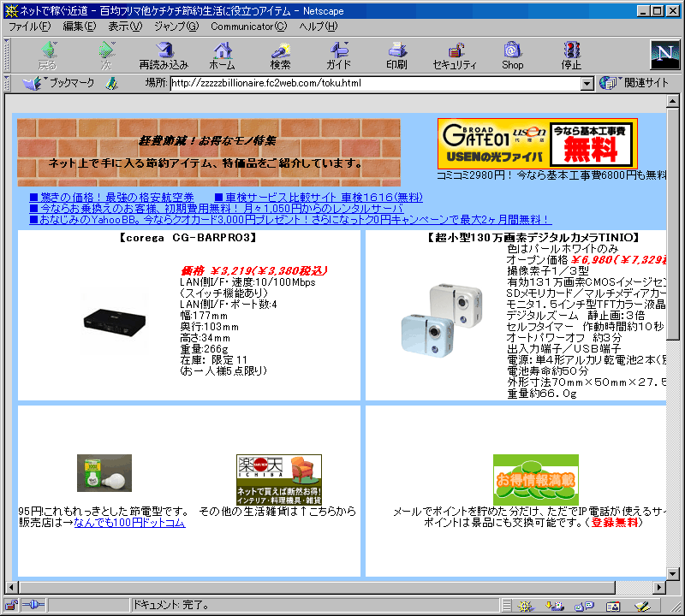This screenshot has height=616, width=685.
Task: Print the page with 印刷 icon
Action: coord(396,56)
